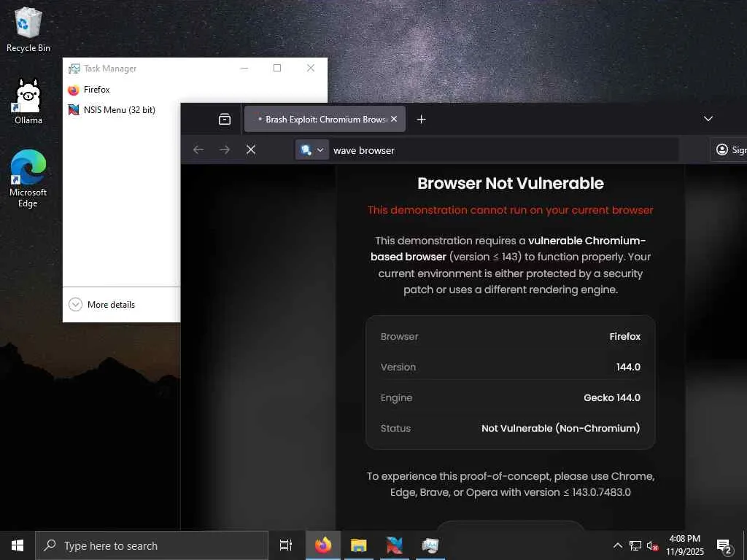The width and height of the screenshot is (747, 560).
Task: Click the Browser Not Vulnerable heading
Action: click(510, 183)
